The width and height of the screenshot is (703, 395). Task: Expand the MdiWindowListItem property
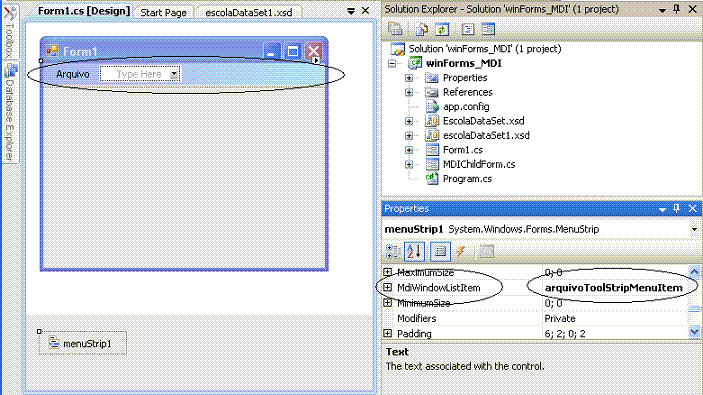point(388,287)
